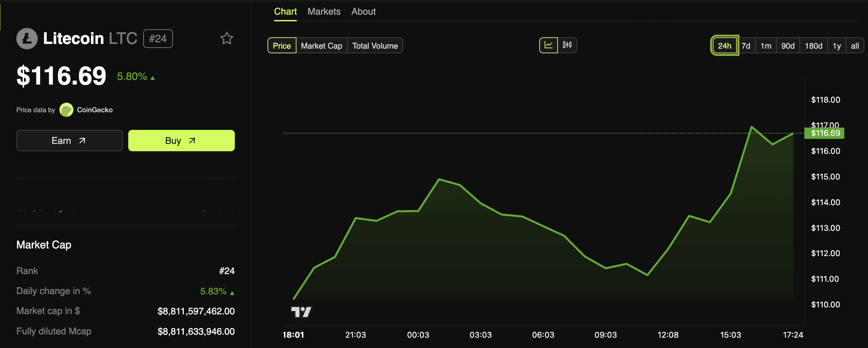Click the 21:03 time axis label
The image size is (868, 348).
coord(355,335)
